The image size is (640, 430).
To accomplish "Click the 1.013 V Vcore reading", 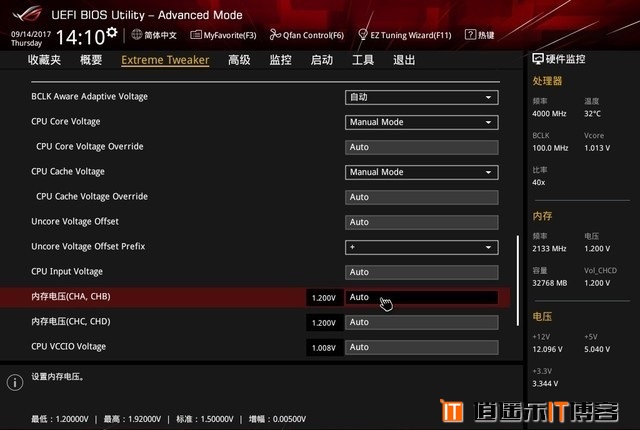I will pyautogui.click(x=597, y=148).
